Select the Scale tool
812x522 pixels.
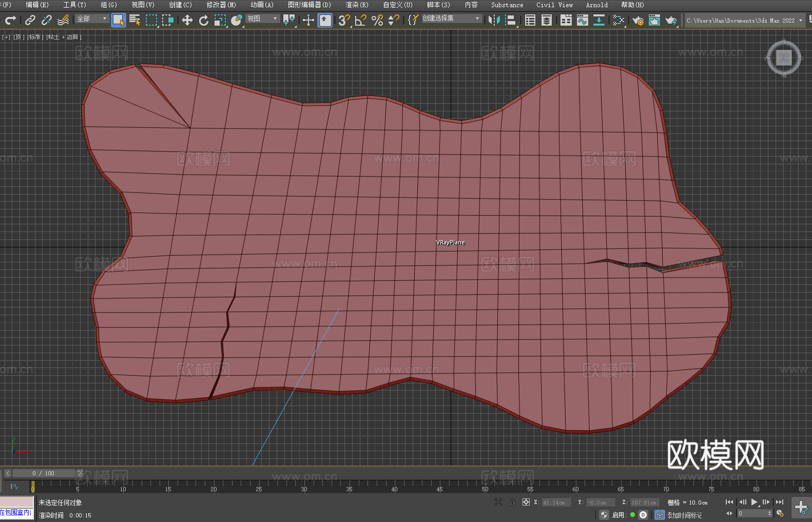click(220, 20)
